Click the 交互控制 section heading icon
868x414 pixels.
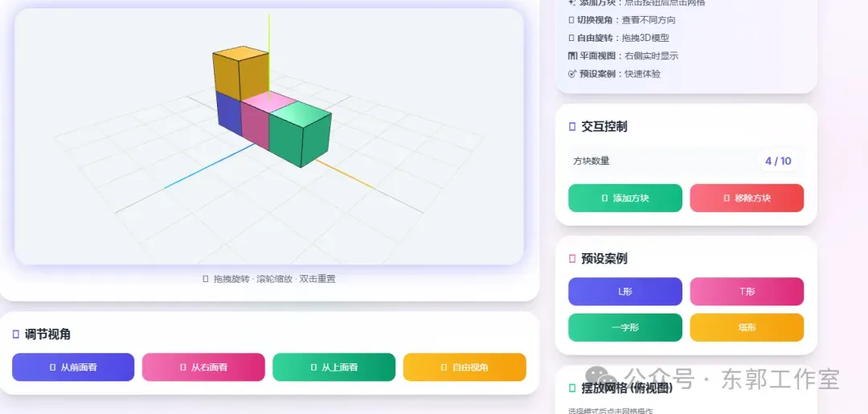[x=572, y=127]
